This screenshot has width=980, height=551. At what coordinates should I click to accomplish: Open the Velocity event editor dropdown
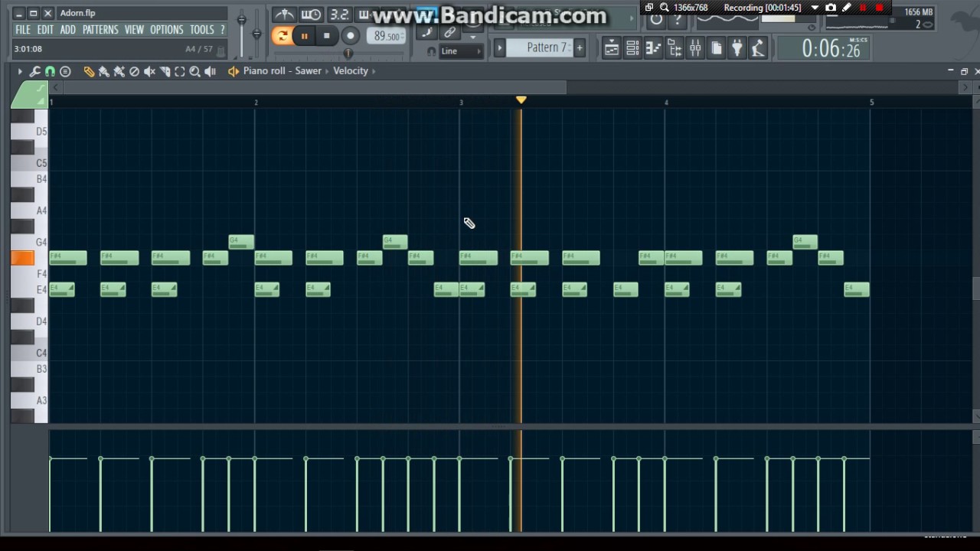(x=351, y=71)
